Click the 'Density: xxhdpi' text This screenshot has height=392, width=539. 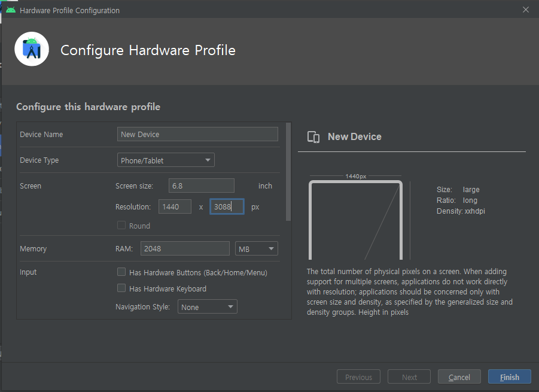461,211
